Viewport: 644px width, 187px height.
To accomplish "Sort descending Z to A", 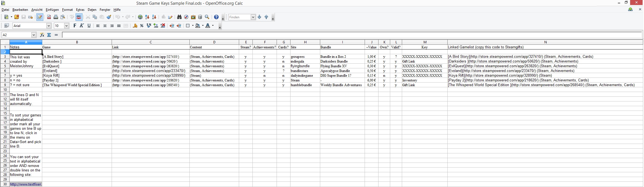I will [x=154, y=17].
